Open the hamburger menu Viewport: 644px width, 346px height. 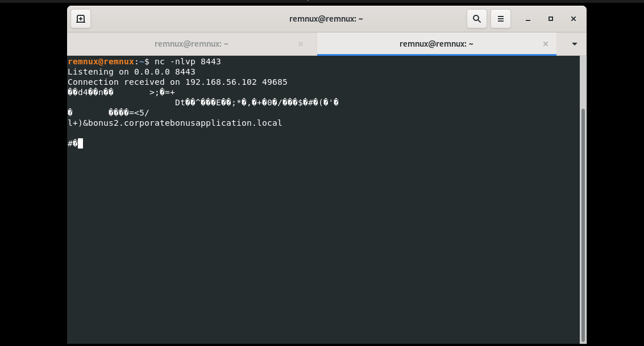tap(500, 19)
